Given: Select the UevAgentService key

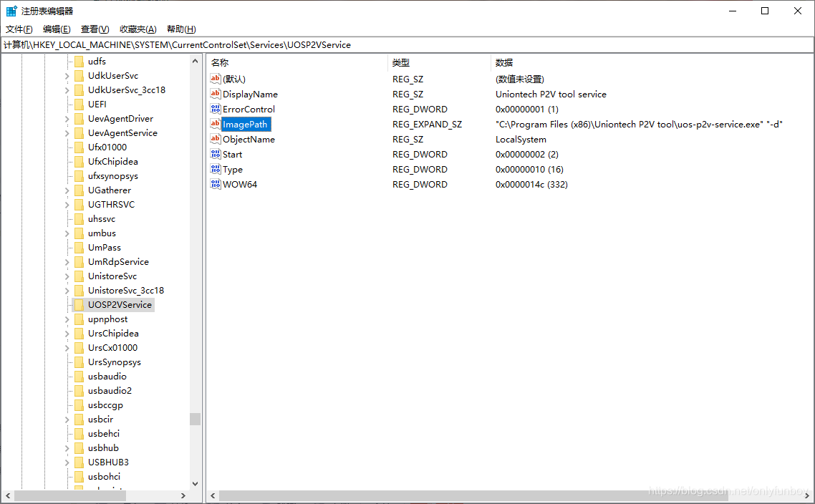Looking at the screenshot, I should pyautogui.click(x=122, y=133).
